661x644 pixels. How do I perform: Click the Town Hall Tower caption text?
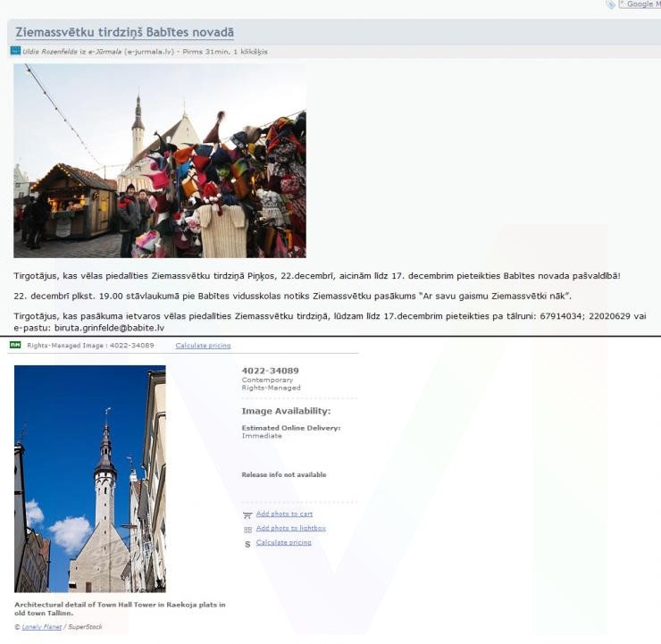[x=120, y=608]
